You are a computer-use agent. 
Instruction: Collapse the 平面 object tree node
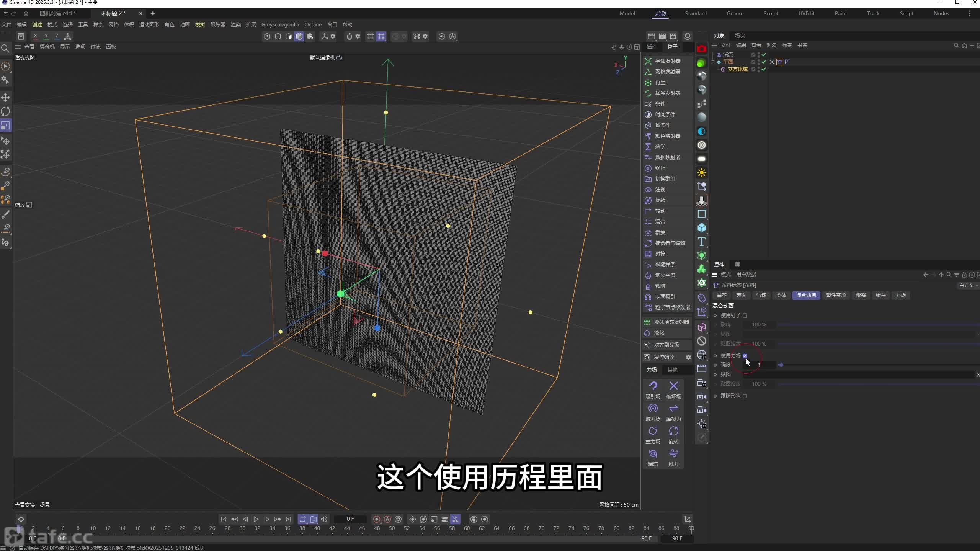pyautogui.click(x=713, y=62)
